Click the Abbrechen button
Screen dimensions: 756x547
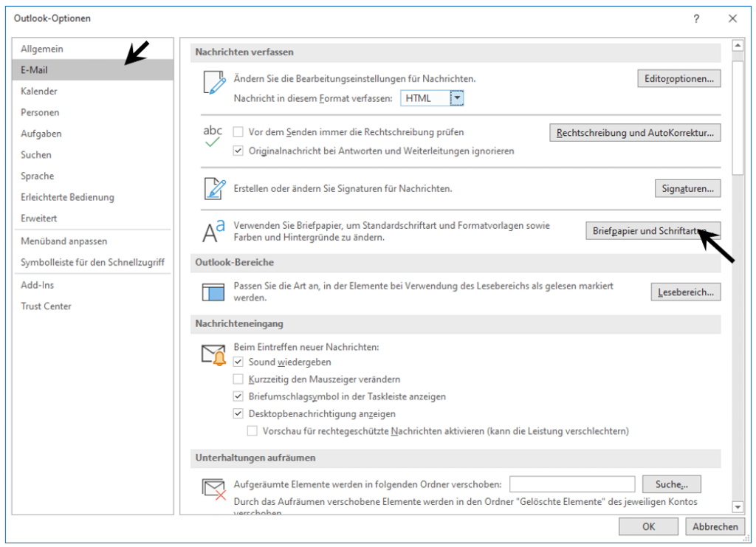[715, 527]
